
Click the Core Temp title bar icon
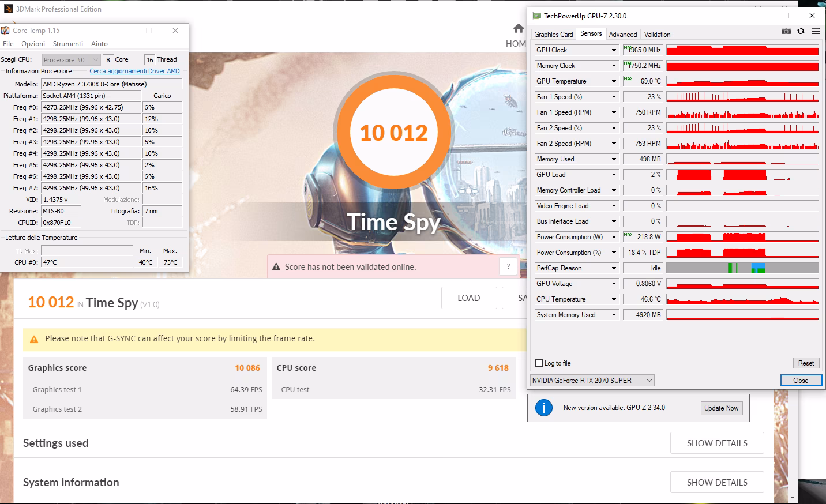5,31
